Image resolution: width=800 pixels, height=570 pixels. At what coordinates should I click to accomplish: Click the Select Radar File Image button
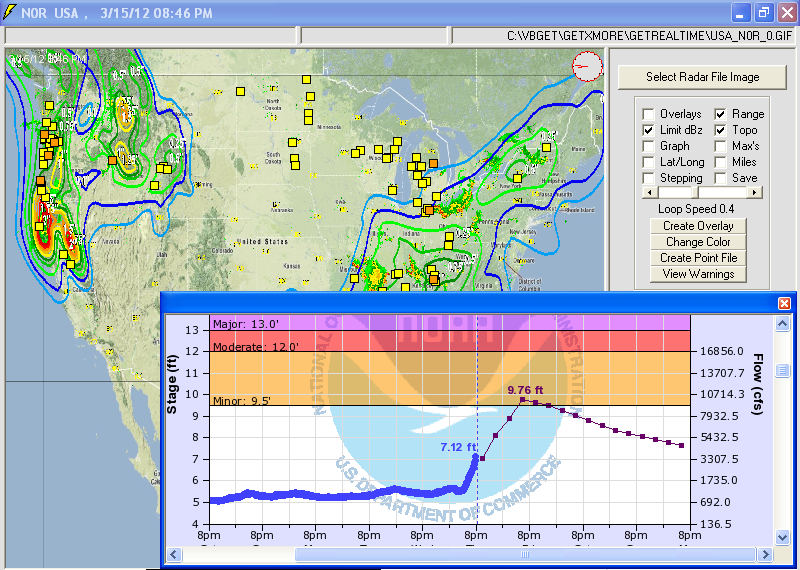(702, 77)
